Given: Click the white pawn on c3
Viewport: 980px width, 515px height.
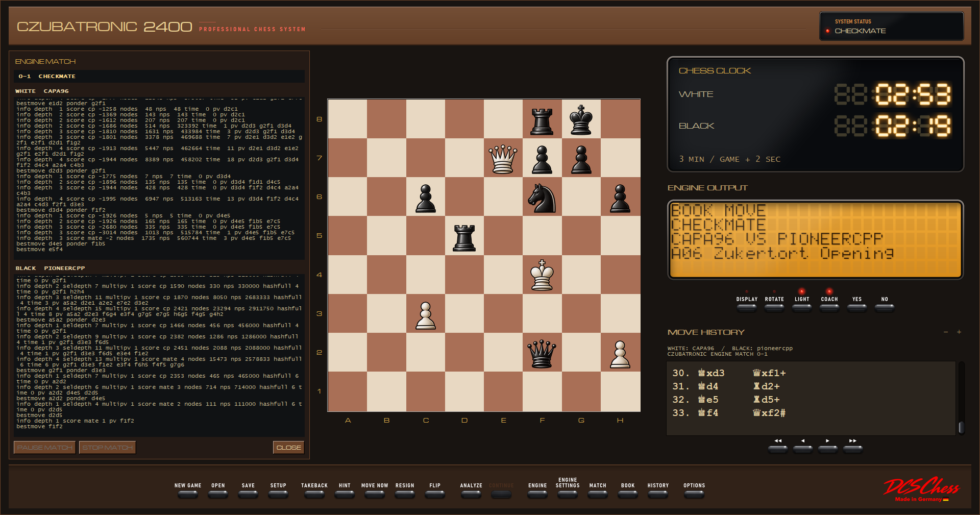Looking at the screenshot, I should [426, 314].
